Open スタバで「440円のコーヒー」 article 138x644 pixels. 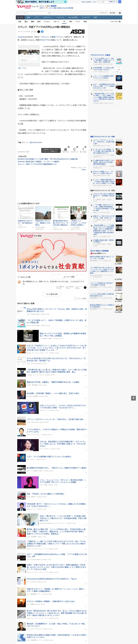57,348
